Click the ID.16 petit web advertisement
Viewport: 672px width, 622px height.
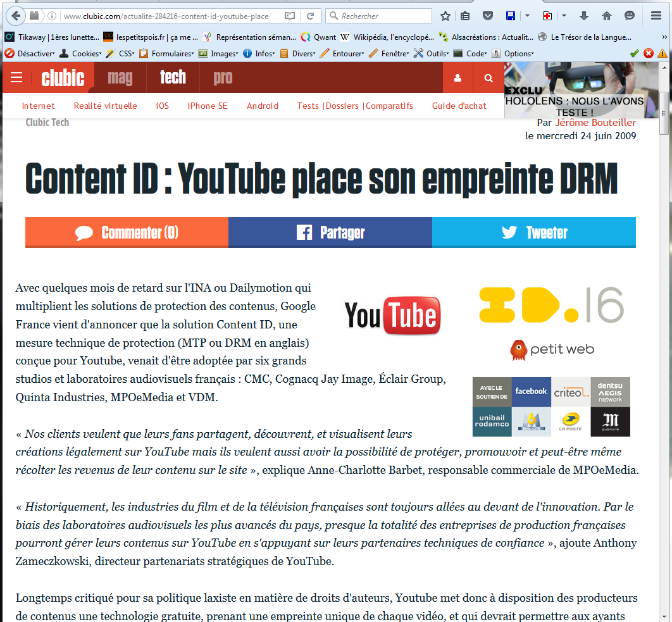click(552, 361)
